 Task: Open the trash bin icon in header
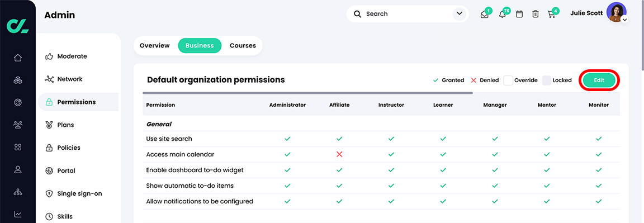(536, 14)
